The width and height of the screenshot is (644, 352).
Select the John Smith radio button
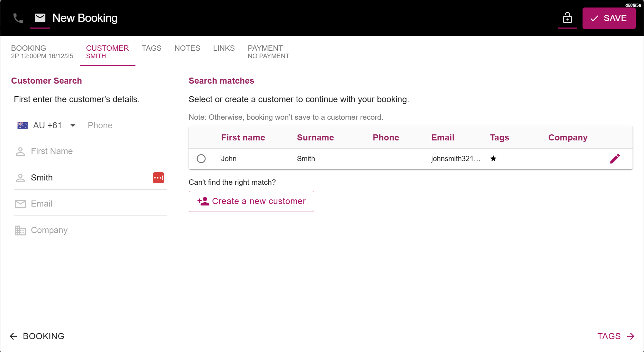(x=201, y=159)
